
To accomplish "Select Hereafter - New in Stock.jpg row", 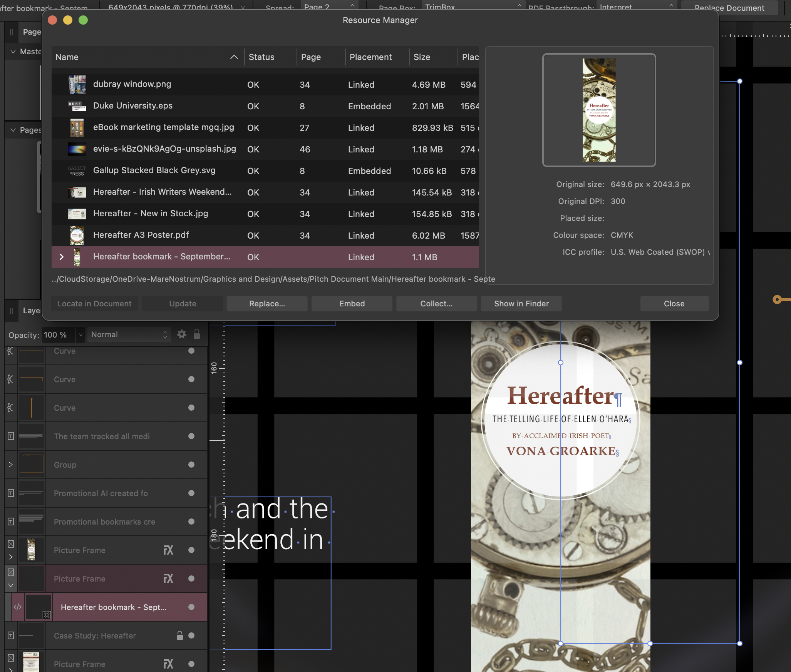I will (x=265, y=214).
